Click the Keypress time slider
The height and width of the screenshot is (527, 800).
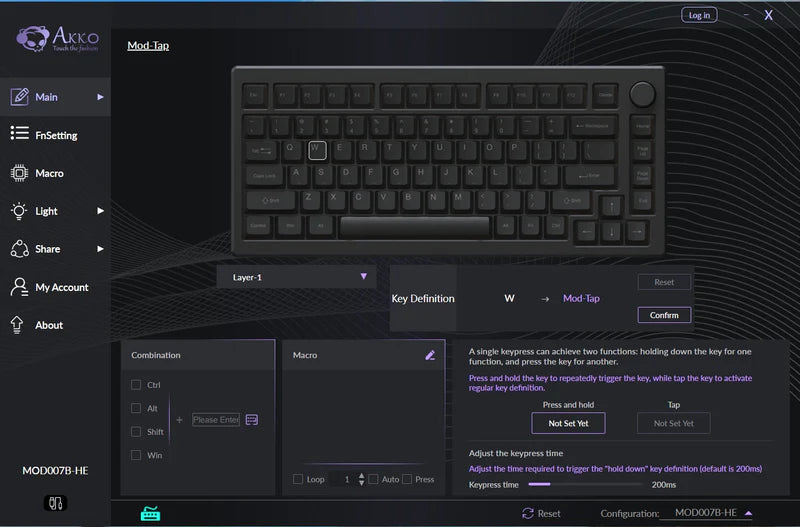(x=585, y=484)
